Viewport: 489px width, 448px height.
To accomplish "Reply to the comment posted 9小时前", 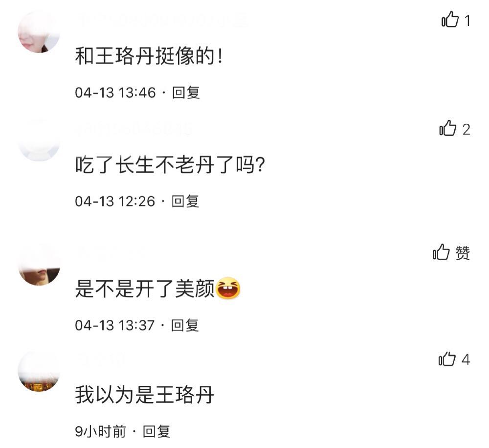I will tap(156, 431).
